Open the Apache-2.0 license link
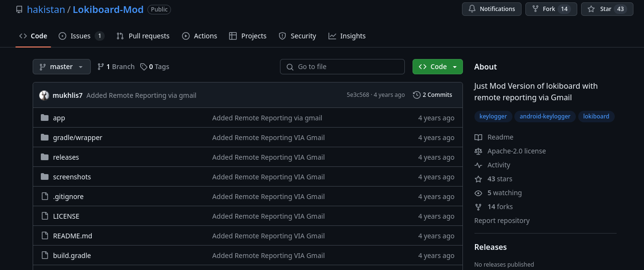 click(517, 151)
